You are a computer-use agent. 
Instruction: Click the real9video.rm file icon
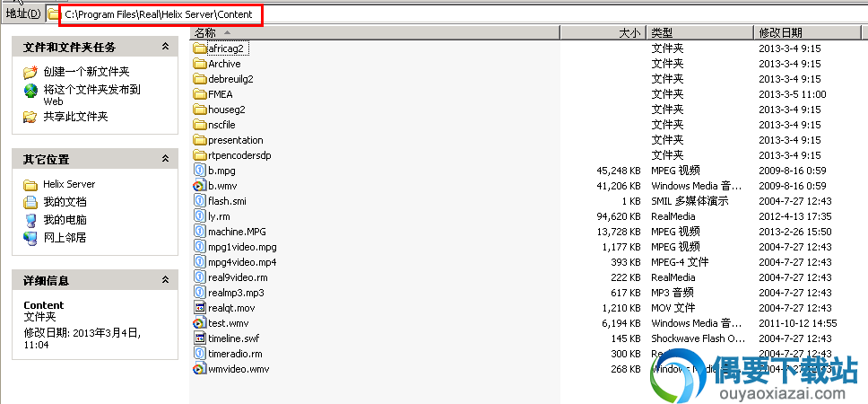(199, 277)
